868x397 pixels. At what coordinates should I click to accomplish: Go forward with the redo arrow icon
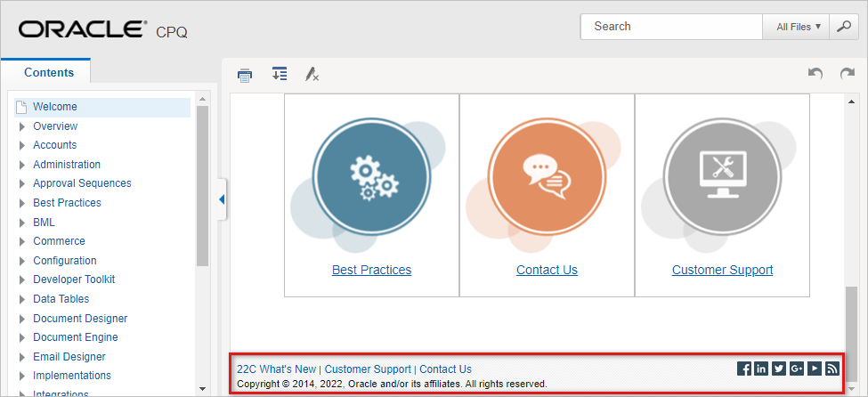(x=847, y=74)
